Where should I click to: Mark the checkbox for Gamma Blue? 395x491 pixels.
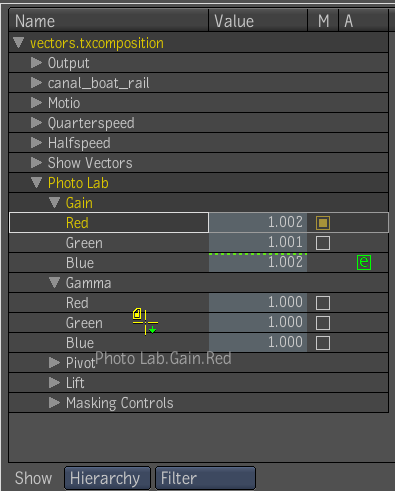tap(323, 343)
